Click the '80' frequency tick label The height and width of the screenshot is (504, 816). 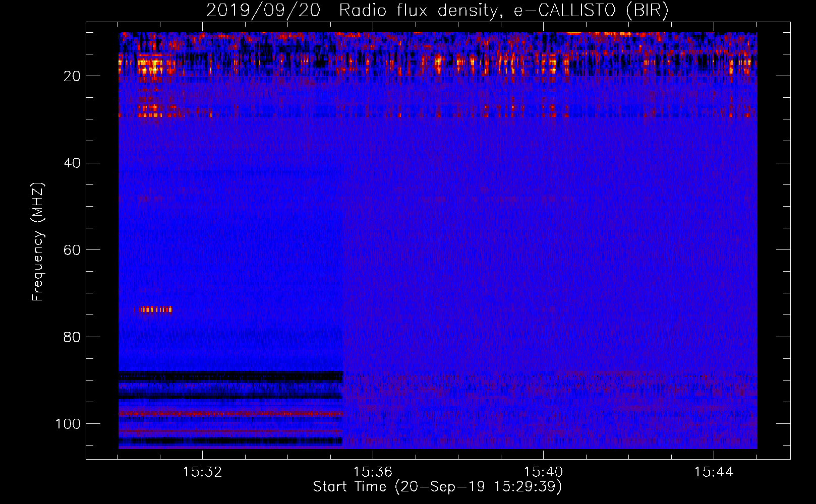click(x=72, y=337)
